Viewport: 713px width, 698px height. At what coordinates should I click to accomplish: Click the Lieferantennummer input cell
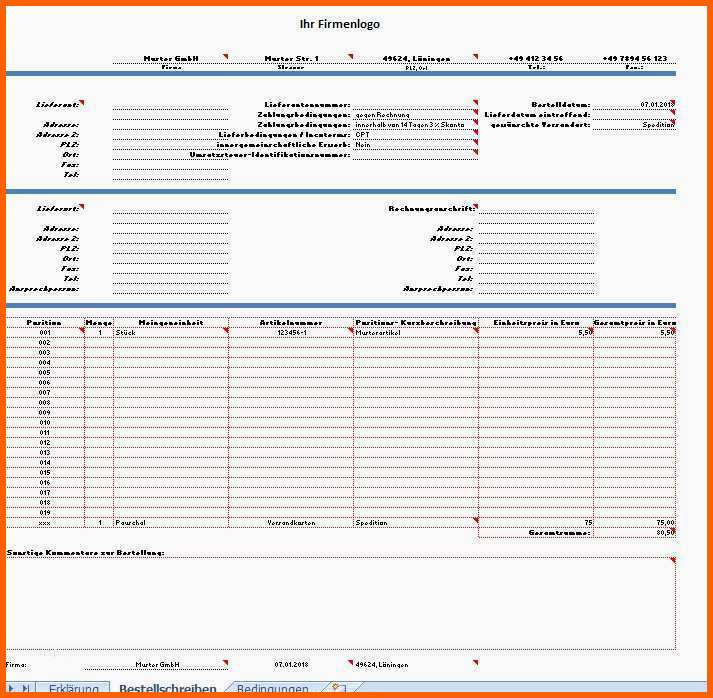412,105
